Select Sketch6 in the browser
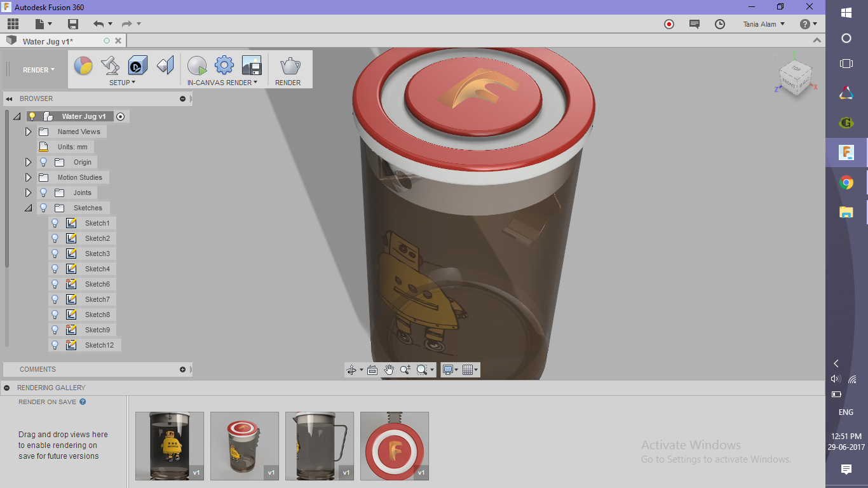The width and height of the screenshot is (868, 488). pyautogui.click(x=97, y=284)
